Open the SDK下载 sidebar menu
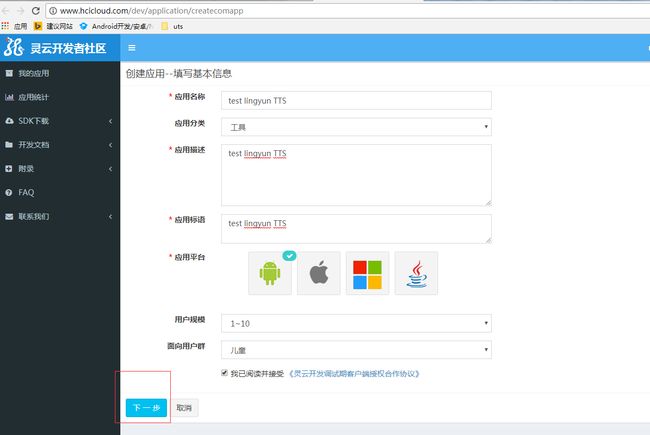 tap(60, 121)
